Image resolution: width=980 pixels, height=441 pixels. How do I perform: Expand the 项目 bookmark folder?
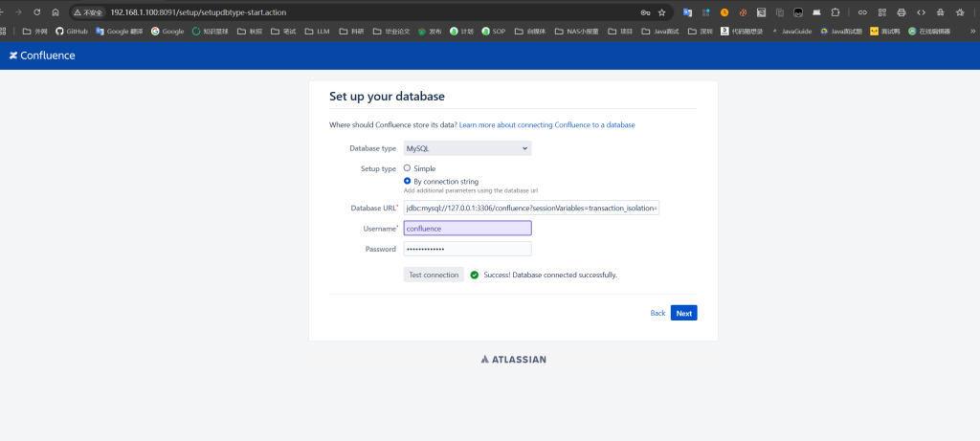[x=620, y=31]
